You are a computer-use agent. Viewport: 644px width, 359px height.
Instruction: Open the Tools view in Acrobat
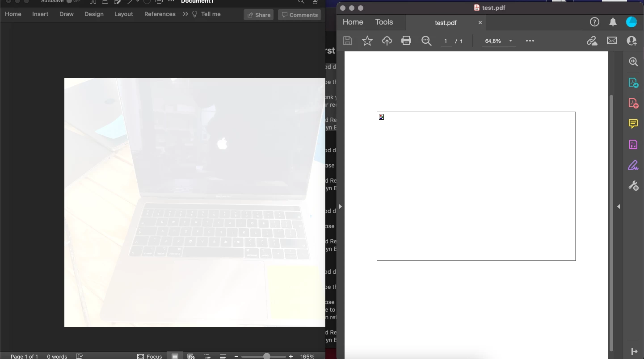point(384,22)
